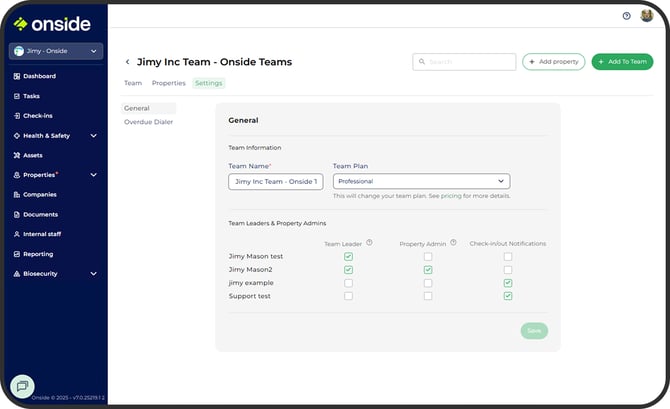Image resolution: width=670 pixels, height=409 pixels.
Task: Uncheck Team Leader for Jimy Mason test
Action: click(x=348, y=256)
